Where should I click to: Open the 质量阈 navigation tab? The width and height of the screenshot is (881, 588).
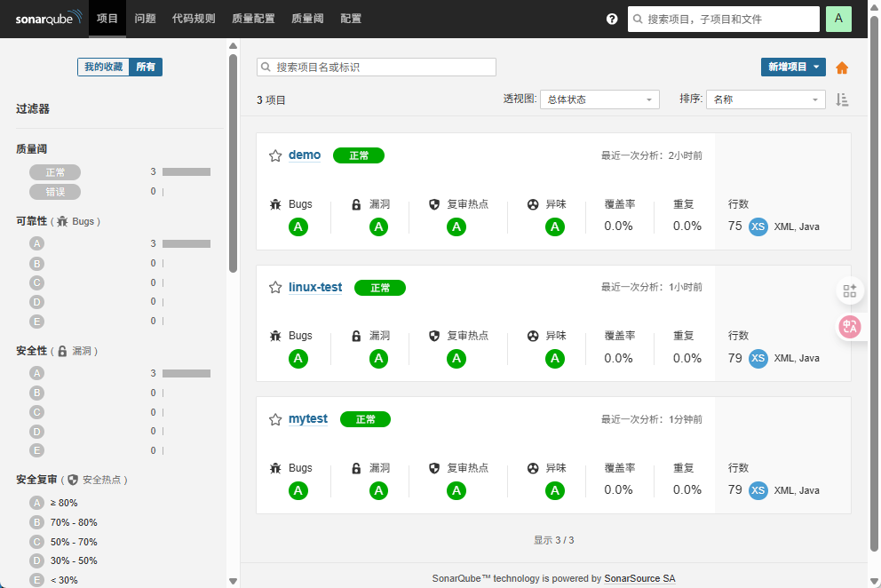[x=307, y=19]
